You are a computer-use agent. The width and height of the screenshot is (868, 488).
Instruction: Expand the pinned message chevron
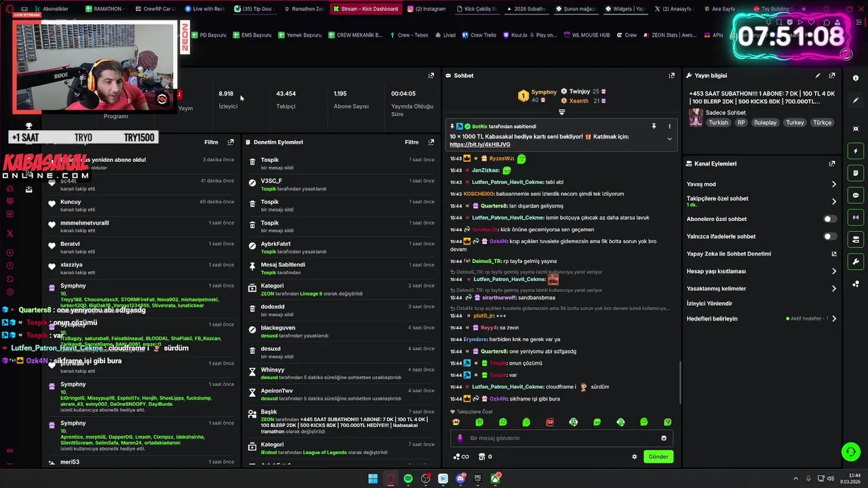click(x=669, y=139)
